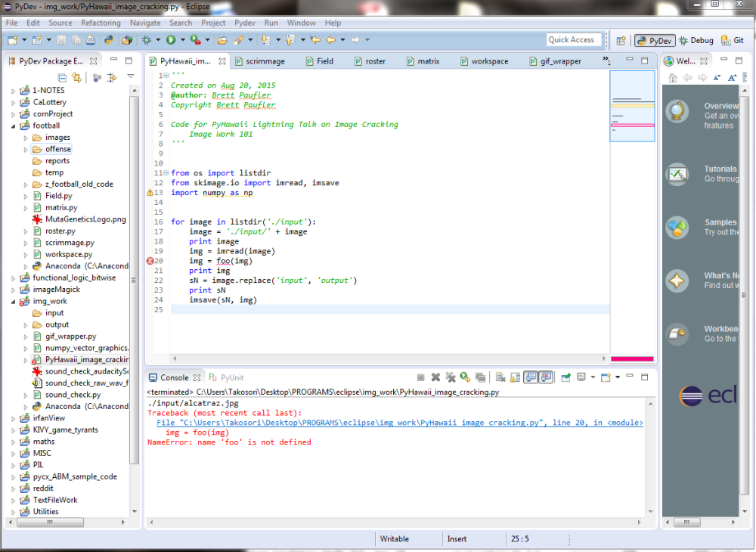Switch to Git perspective

tap(733, 41)
